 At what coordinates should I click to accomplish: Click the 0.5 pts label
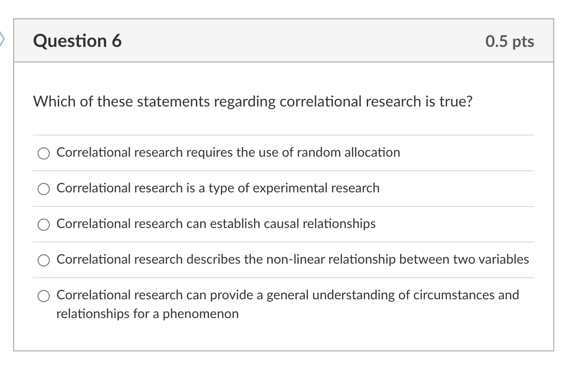pos(510,41)
